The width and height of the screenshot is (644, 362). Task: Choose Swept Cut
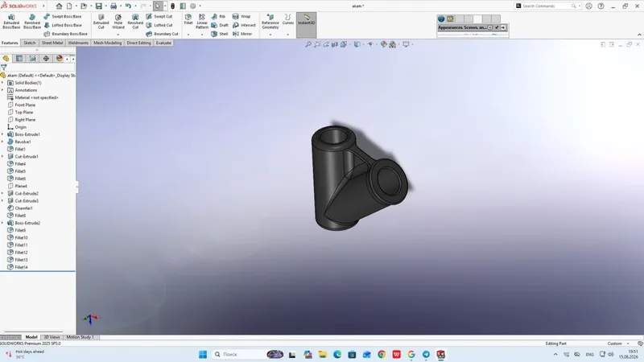tap(159, 16)
